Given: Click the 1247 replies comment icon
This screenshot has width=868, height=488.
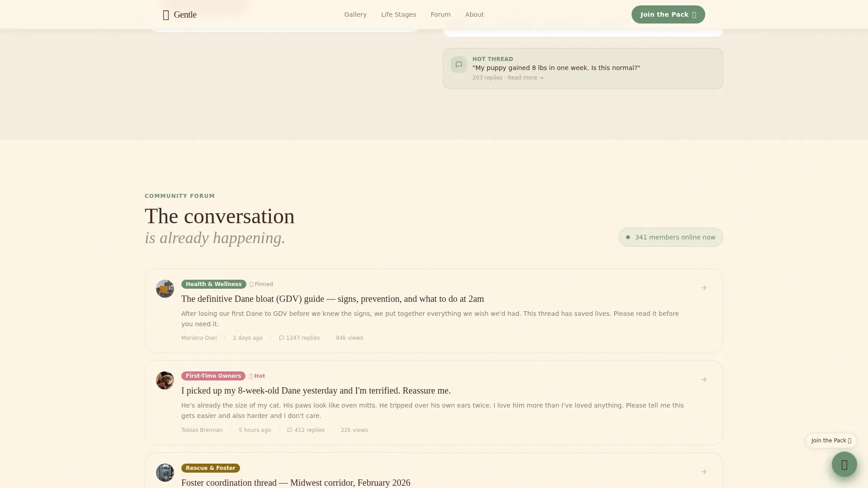Looking at the screenshot, I should pos(281,338).
